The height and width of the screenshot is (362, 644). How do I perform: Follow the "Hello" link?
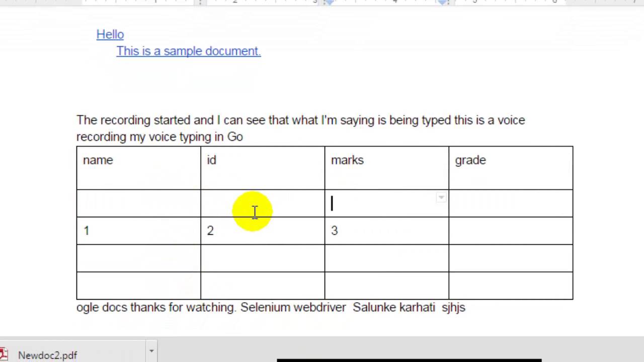coord(110,34)
